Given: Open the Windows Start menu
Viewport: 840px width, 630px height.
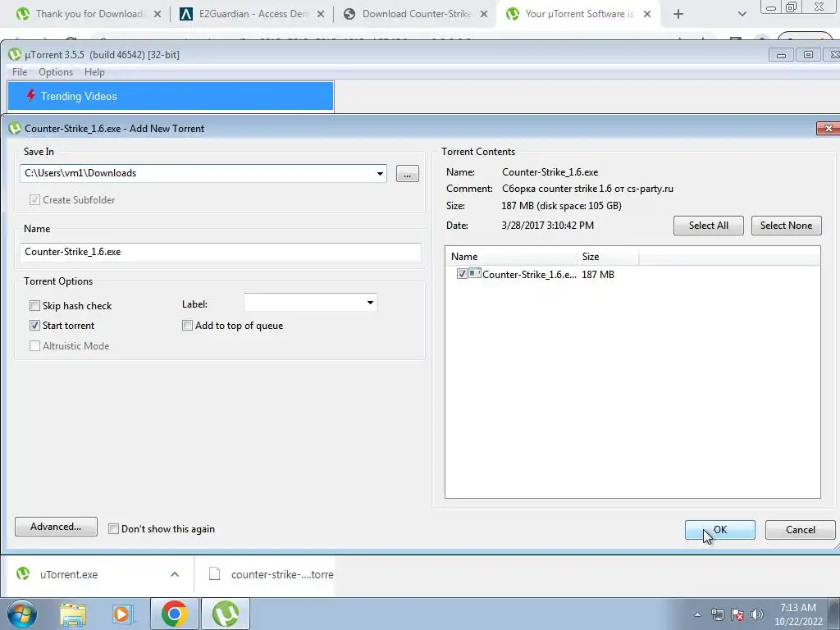Looking at the screenshot, I should [x=21, y=614].
